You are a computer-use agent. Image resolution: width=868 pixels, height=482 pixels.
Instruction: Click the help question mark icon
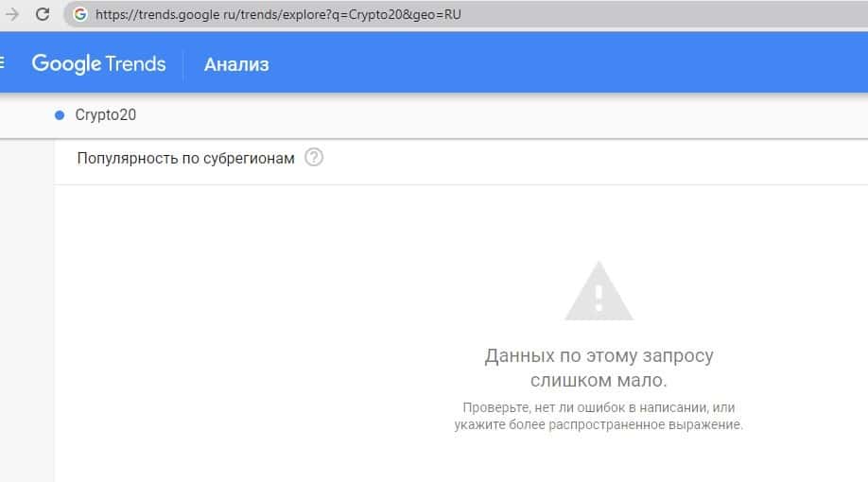click(315, 158)
